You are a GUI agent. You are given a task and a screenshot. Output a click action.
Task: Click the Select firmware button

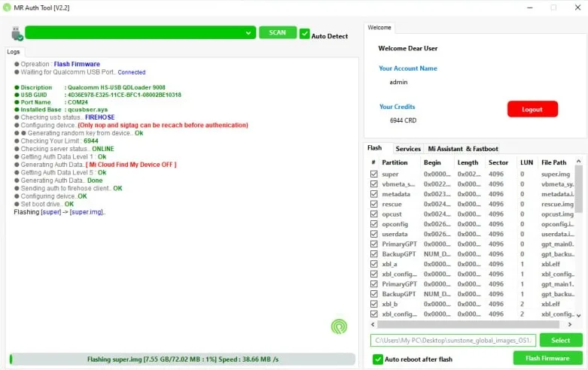(x=561, y=341)
